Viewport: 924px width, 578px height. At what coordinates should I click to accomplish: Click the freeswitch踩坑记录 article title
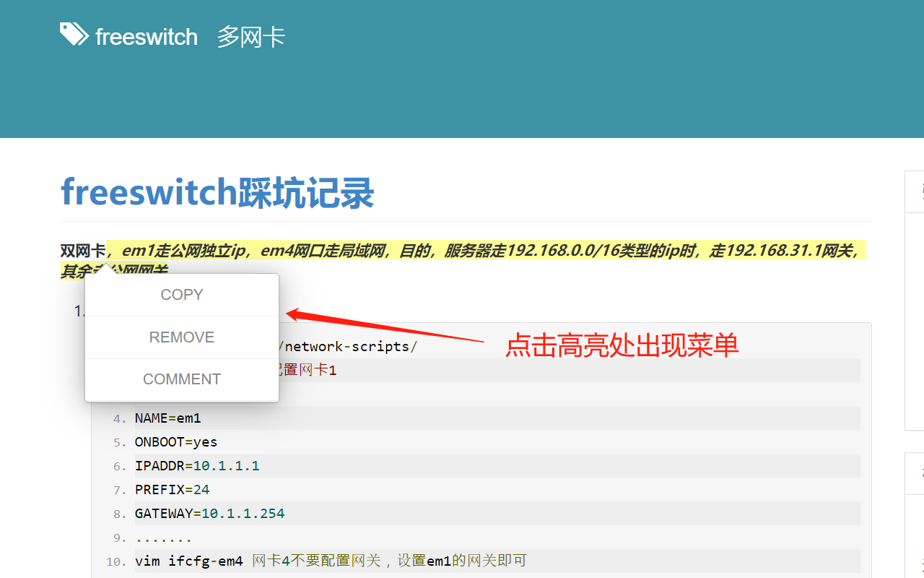[x=217, y=192]
